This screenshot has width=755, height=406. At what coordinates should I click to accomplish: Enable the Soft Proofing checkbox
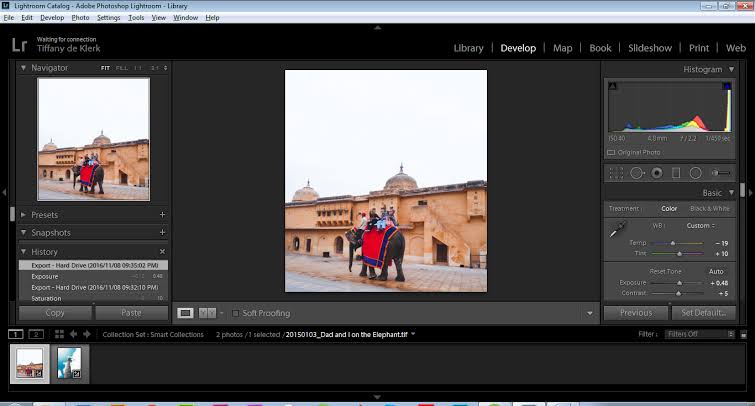[x=236, y=313]
